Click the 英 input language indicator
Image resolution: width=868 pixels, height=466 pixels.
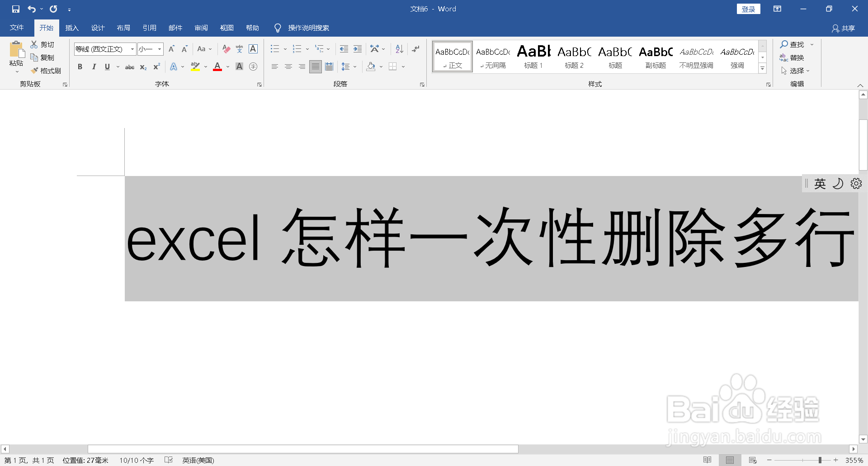pos(820,183)
